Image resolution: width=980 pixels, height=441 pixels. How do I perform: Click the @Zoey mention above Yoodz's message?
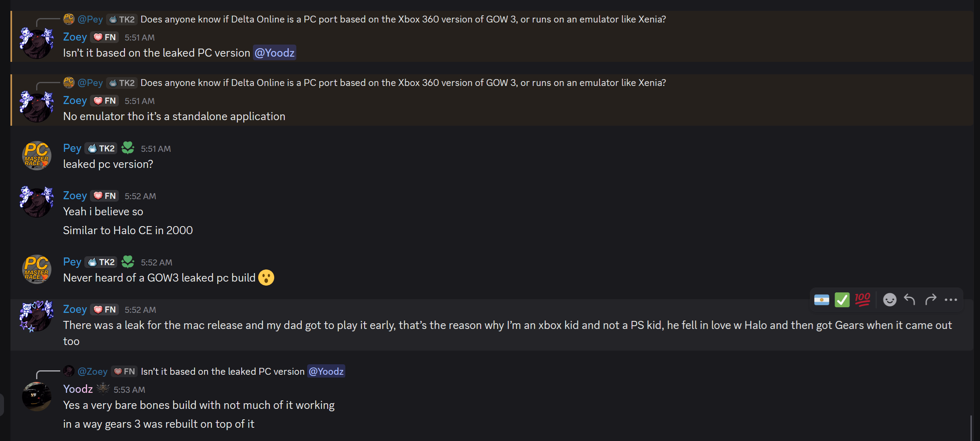[93, 371]
